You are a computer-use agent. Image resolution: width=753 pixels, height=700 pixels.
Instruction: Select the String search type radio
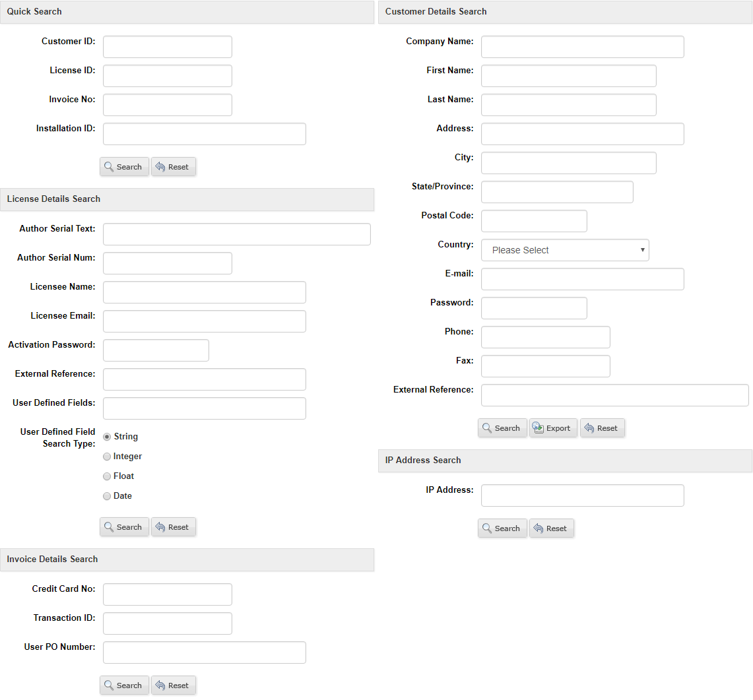[107, 437]
